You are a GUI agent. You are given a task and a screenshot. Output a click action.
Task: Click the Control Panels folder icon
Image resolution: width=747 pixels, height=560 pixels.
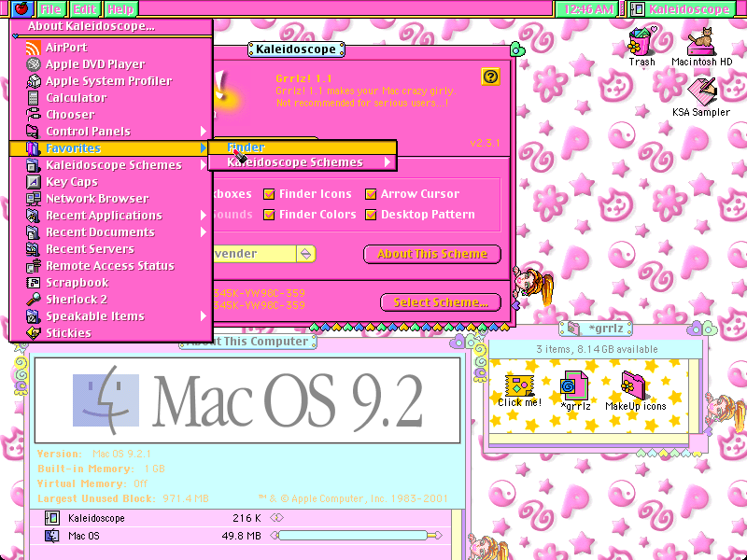click(x=33, y=132)
